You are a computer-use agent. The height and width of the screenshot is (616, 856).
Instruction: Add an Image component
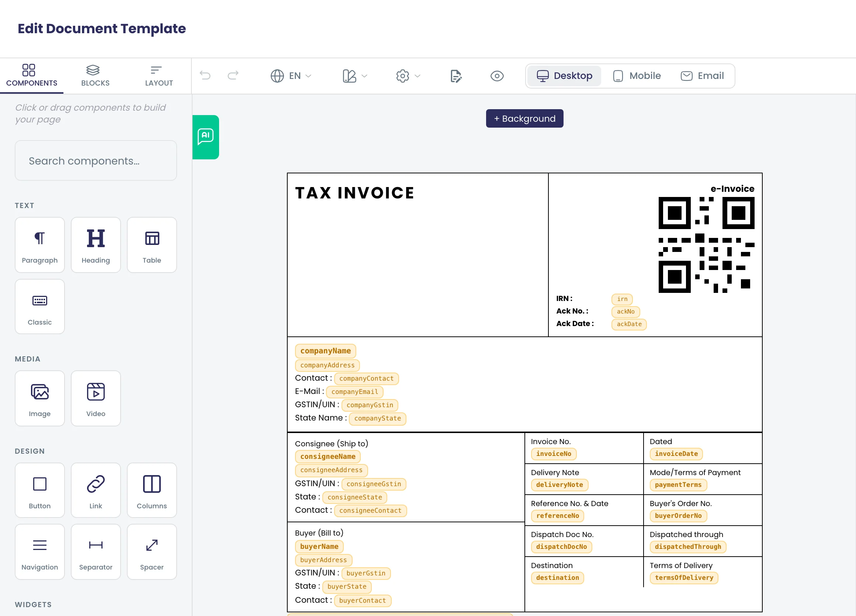(x=39, y=398)
